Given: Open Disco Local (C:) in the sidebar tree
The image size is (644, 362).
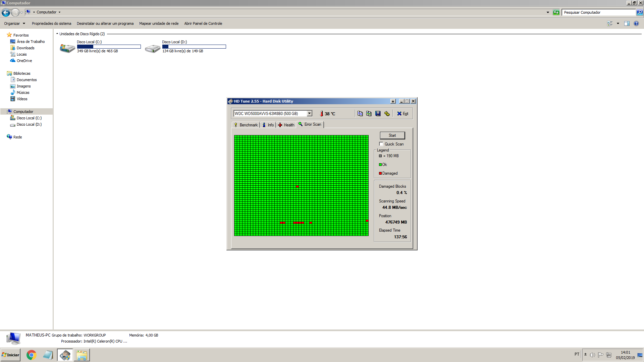Looking at the screenshot, I should click(29, 118).
